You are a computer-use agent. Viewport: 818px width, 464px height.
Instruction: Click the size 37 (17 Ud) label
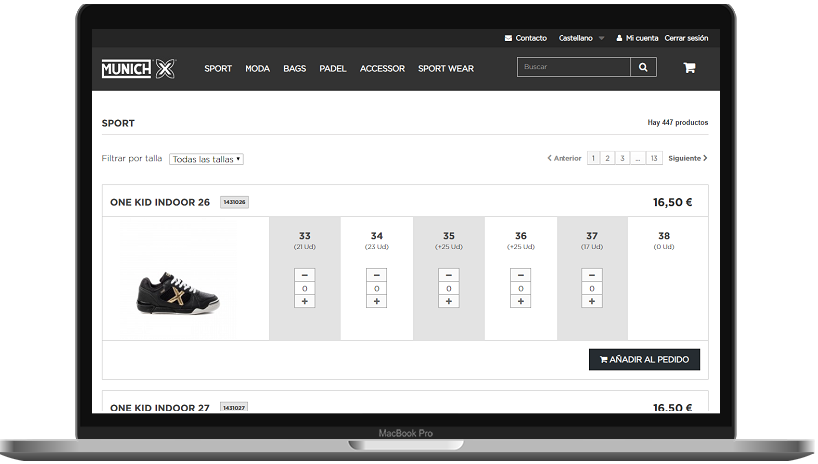pos(592,241)
